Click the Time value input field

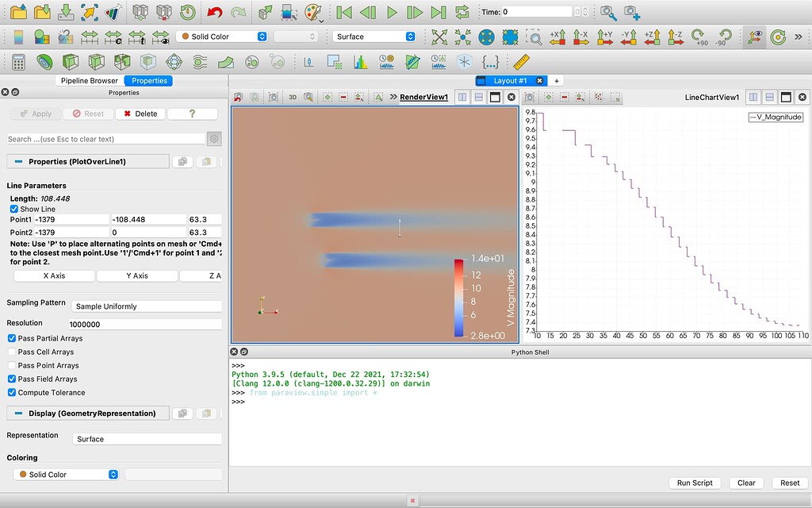pos(537,11)
